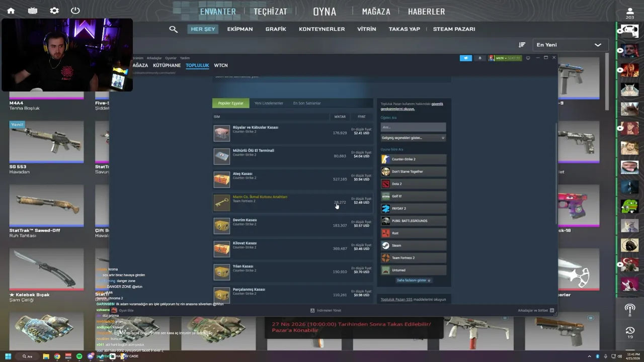Click the inventory sort order icon

tap(522, 45)
